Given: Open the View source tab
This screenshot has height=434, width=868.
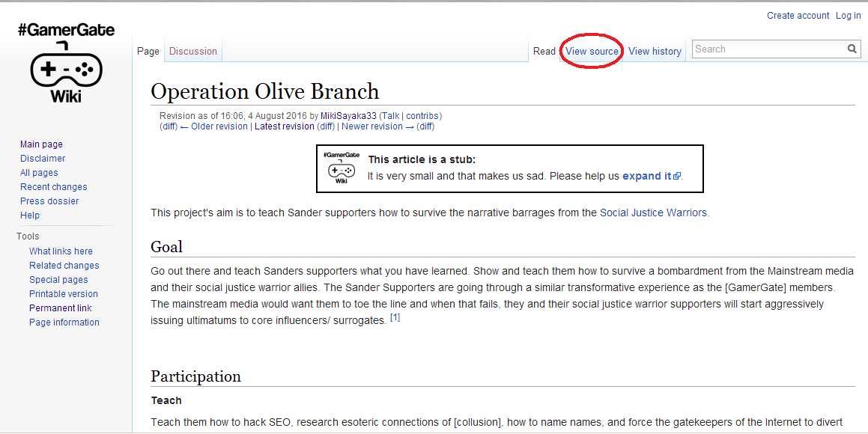Looking at the screenshot, I should 592,51.
